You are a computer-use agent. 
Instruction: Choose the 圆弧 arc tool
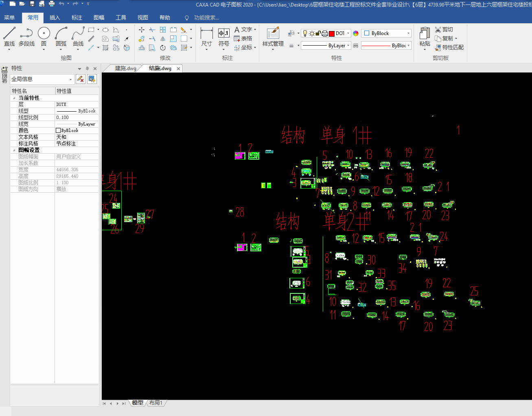61,37
